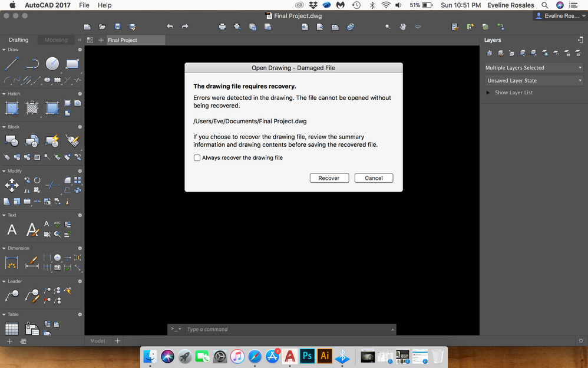Click the Print toolbar icon
Viewport: 588px width, 368px height.
pos(222,27)
